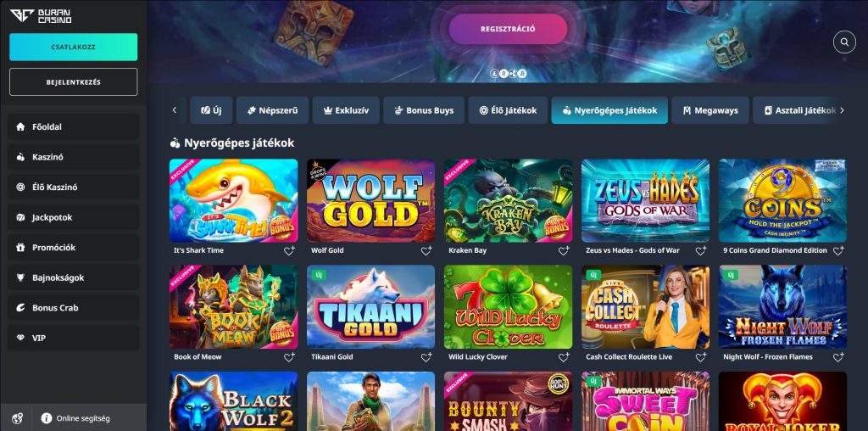Favorite Tikaani Gold with heart icon

(426, 357)
